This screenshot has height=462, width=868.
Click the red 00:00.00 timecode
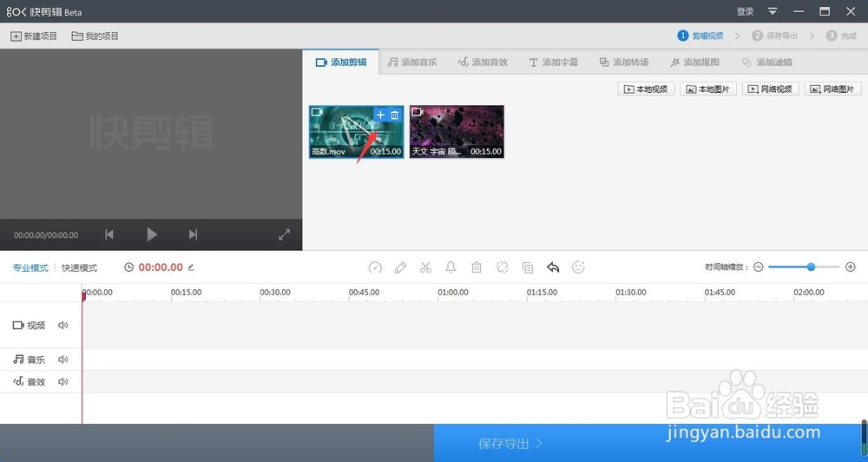click(x=161, y=267)
